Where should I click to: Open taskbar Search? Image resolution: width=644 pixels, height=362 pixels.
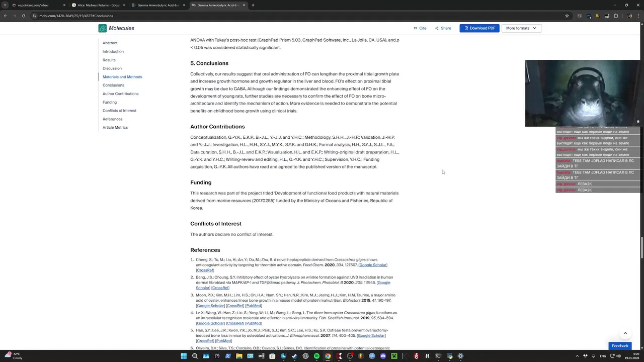pyautogui.click(x=195, y=356)
